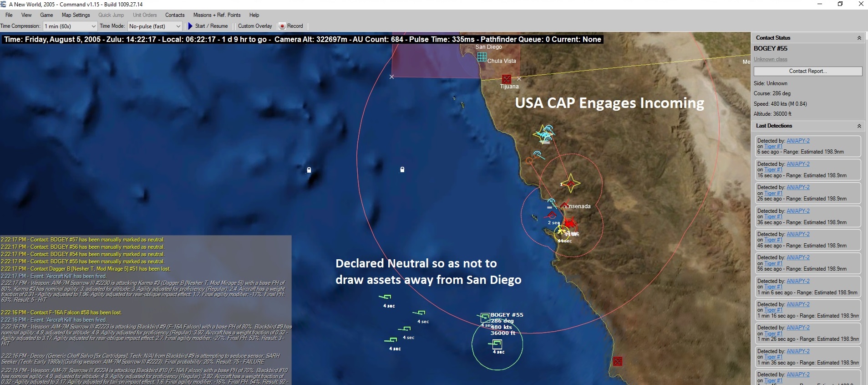Select the cyan San Diego base icon
The height and width of the screenshot is (385, 868).
pyautogui.click(x=482, y=57)
